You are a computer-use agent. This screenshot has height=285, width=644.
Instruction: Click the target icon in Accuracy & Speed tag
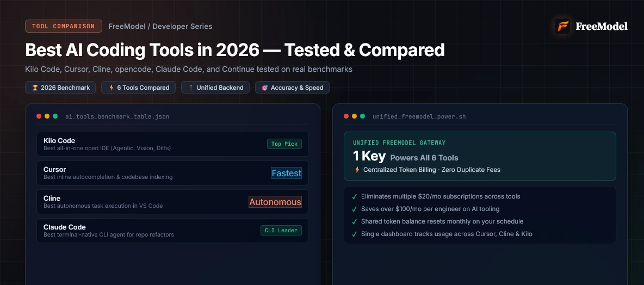coord(265,88)
